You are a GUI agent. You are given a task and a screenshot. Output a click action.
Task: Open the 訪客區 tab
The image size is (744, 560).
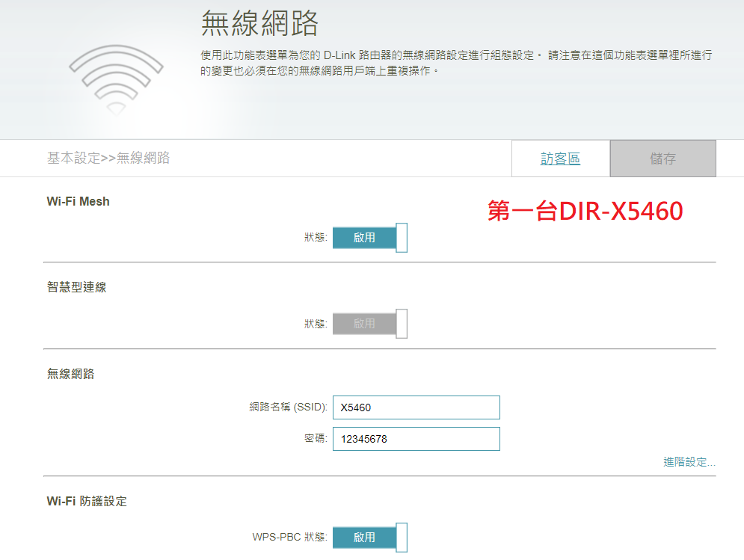coord(560,159)
